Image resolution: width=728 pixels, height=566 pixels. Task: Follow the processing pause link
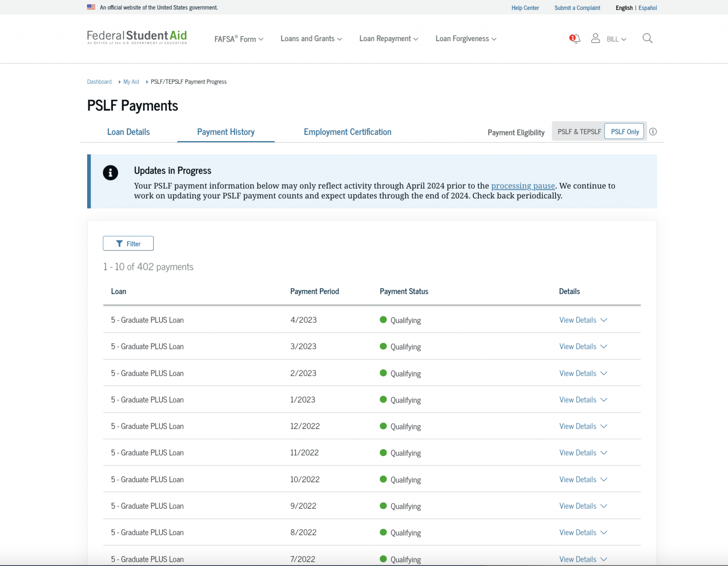523,186
